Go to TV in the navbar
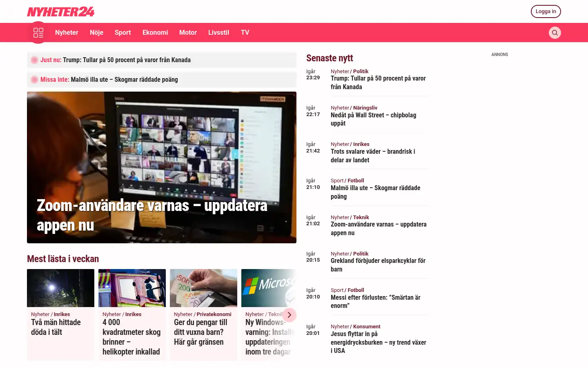 (x=245, y=33)
